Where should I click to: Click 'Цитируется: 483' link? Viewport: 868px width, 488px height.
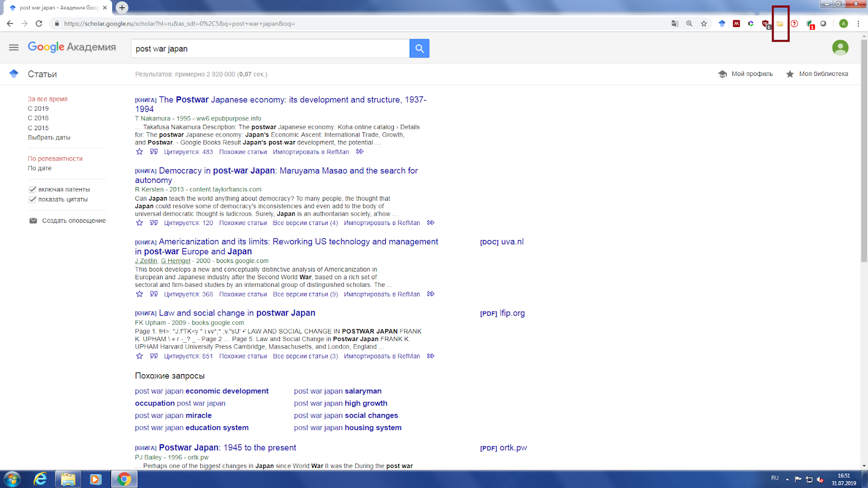188,152
